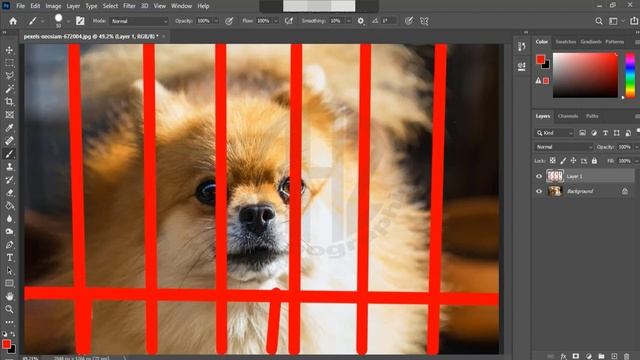Screen dimensions: 640x360
Task: Select the Magic Wand tool
Action: coord(9,89)
